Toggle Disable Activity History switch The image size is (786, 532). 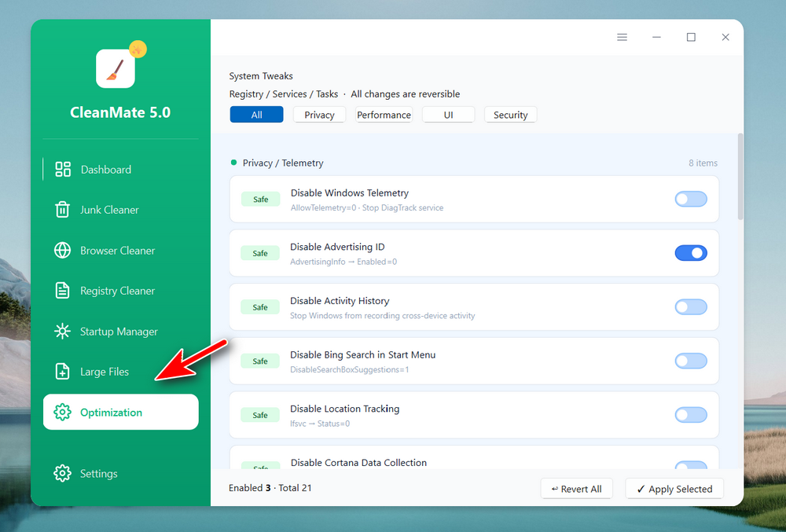click(690, 307)
